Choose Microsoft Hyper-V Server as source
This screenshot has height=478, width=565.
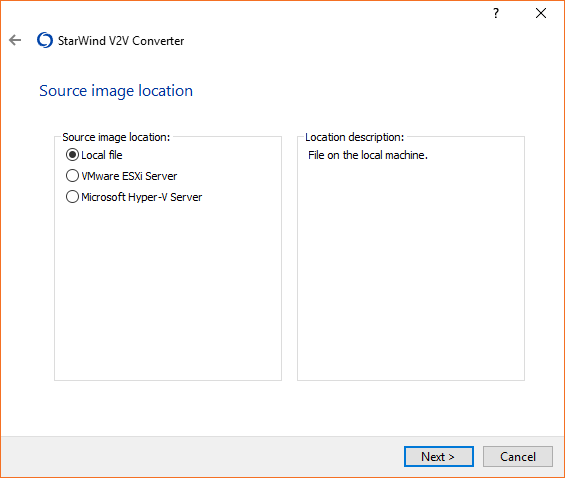point(134,197)
